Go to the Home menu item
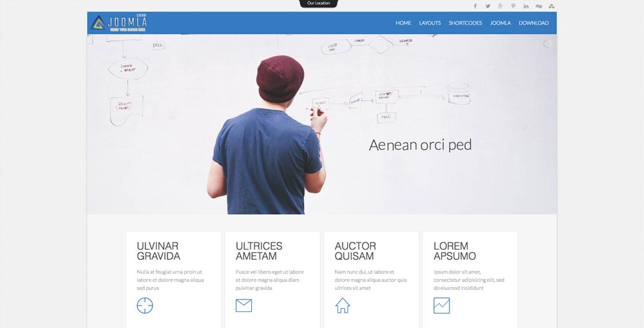 point(403,23)
